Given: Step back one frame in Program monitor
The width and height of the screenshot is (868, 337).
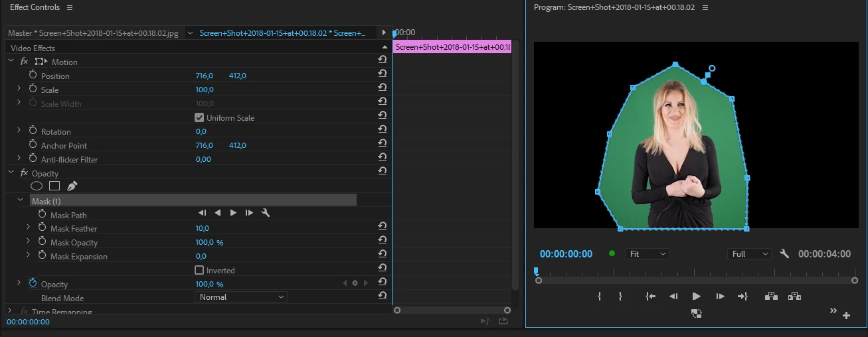Looking at the screenshot, I should coord(673,297).
